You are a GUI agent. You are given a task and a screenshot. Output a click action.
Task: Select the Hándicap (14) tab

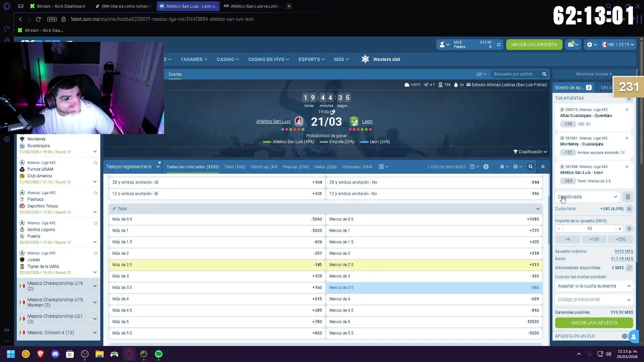[x=264, y=166]
